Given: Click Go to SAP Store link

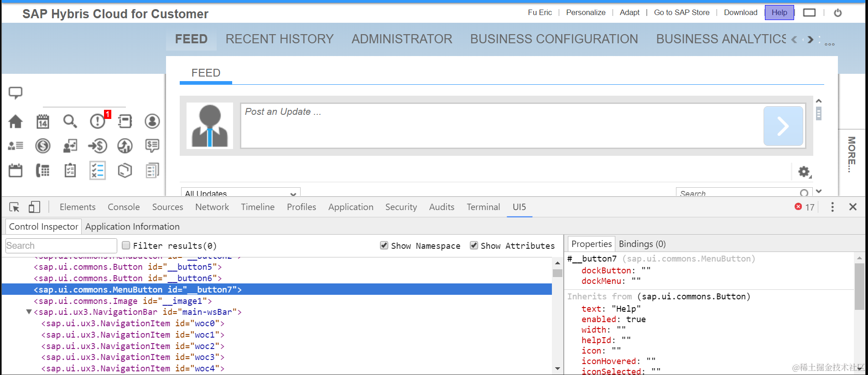Looking at the screenshot, I should click(682, 13).
